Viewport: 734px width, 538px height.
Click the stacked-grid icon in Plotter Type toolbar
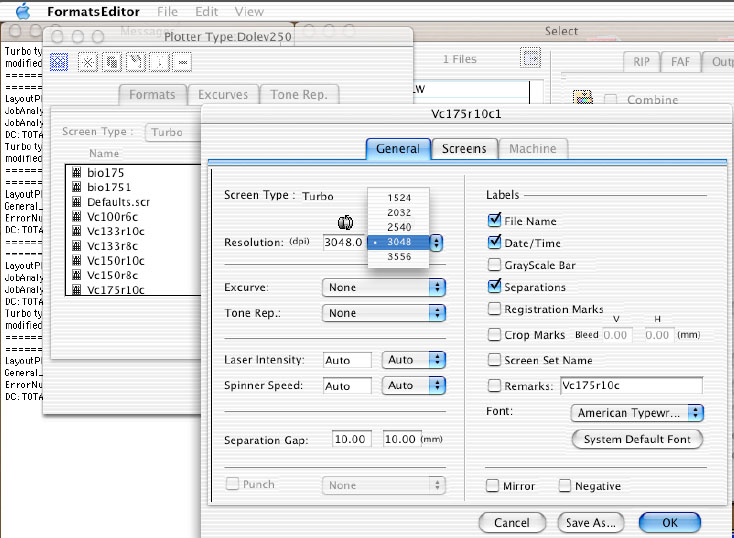[112, 62]
